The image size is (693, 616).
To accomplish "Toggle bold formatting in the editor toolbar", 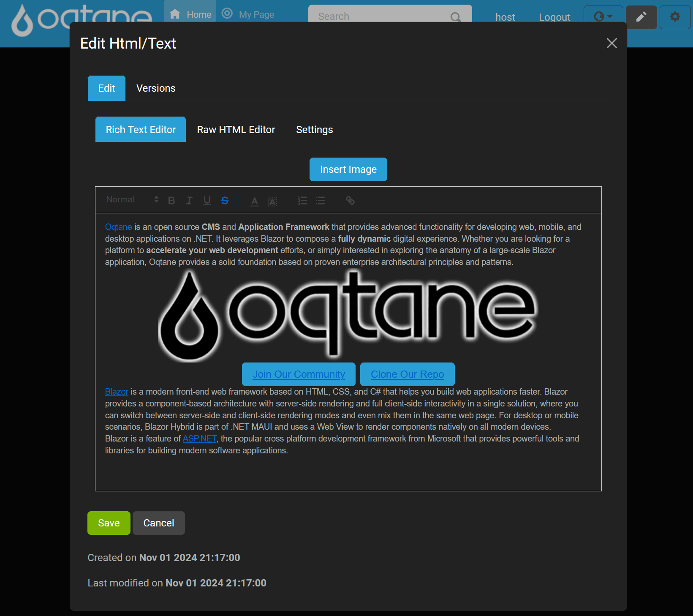I will point(171,201).
